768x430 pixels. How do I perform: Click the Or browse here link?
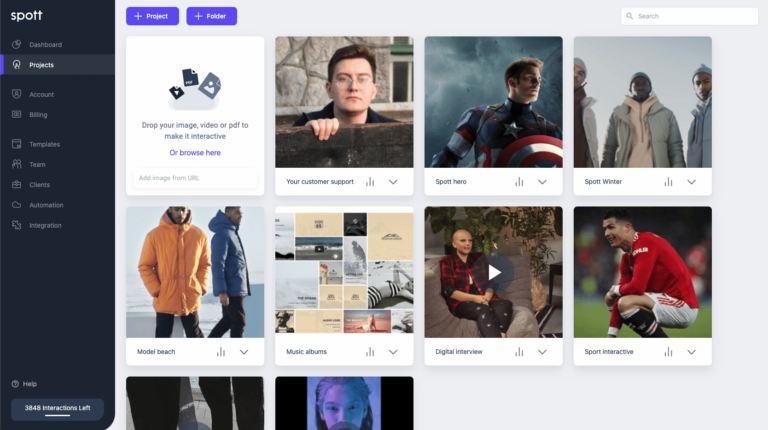195,152
